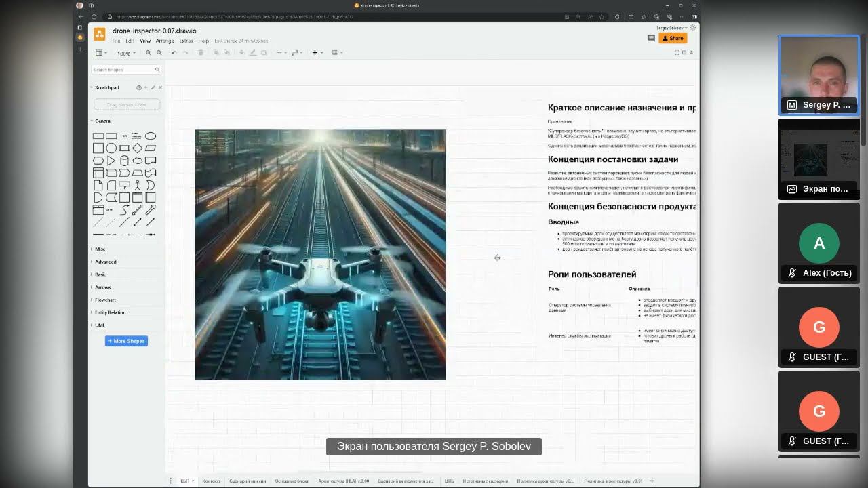The width and height of the screenshot is (868, 488).
Task: Collapse the General shapes section
Action: pos(103,121)
